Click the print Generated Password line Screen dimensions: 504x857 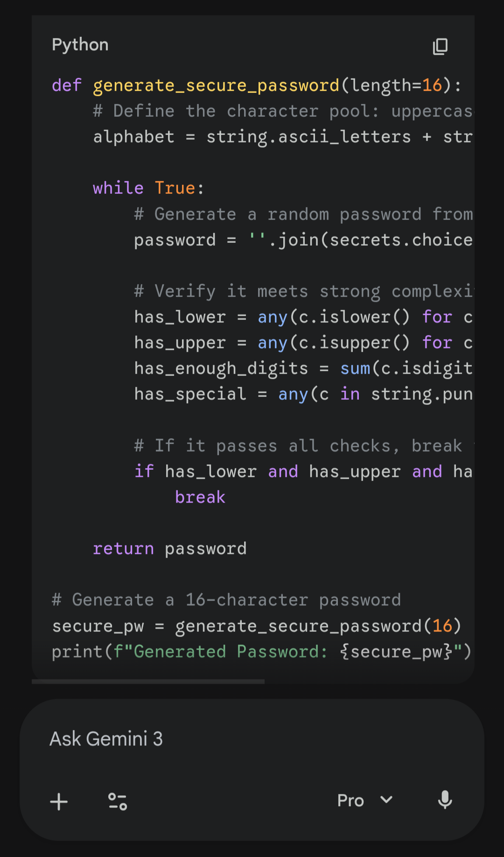pos(261,652)
